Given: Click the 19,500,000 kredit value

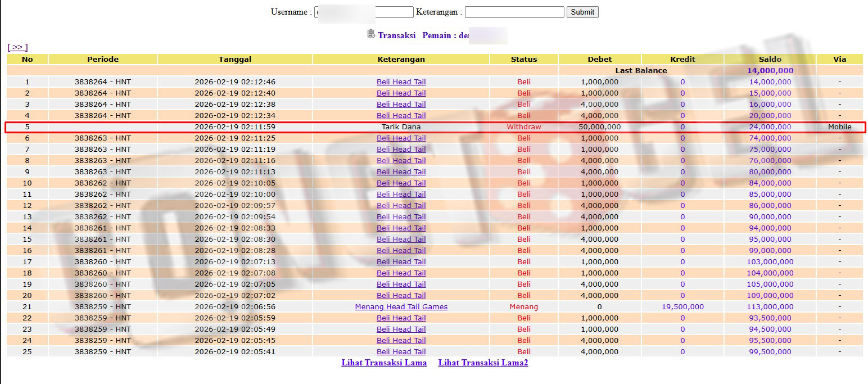Looking at the screenshot, I should tap(682, 306).
